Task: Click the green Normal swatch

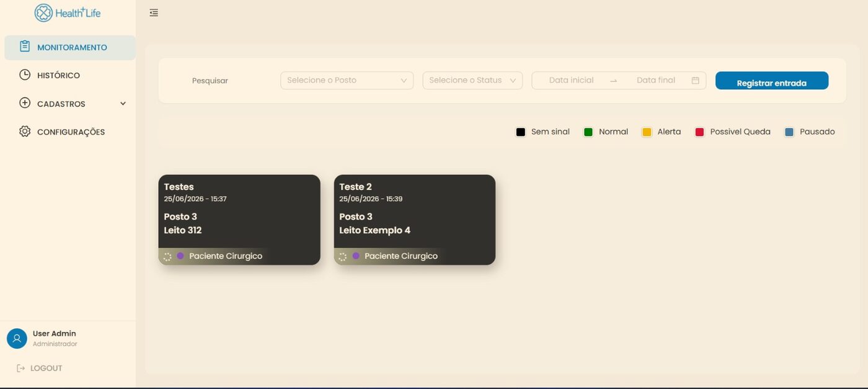Action: [588, 132]
